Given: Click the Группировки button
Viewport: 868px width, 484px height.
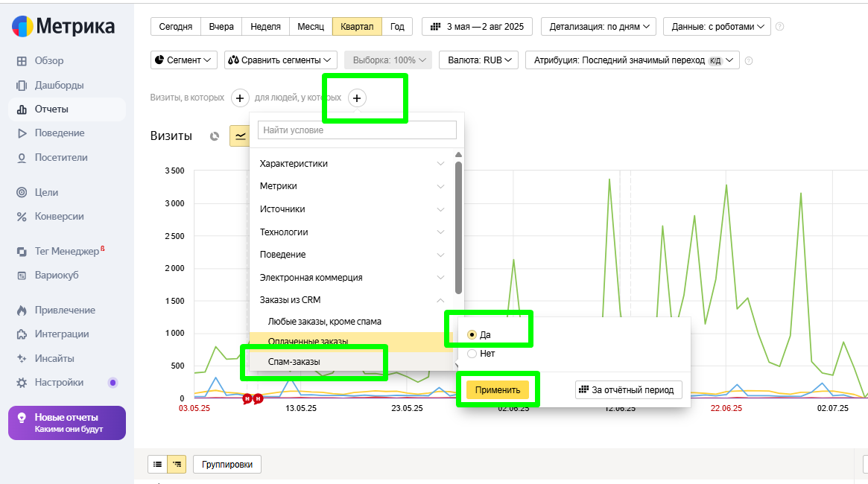Looking at the screenshot, I should coord(226,465).
